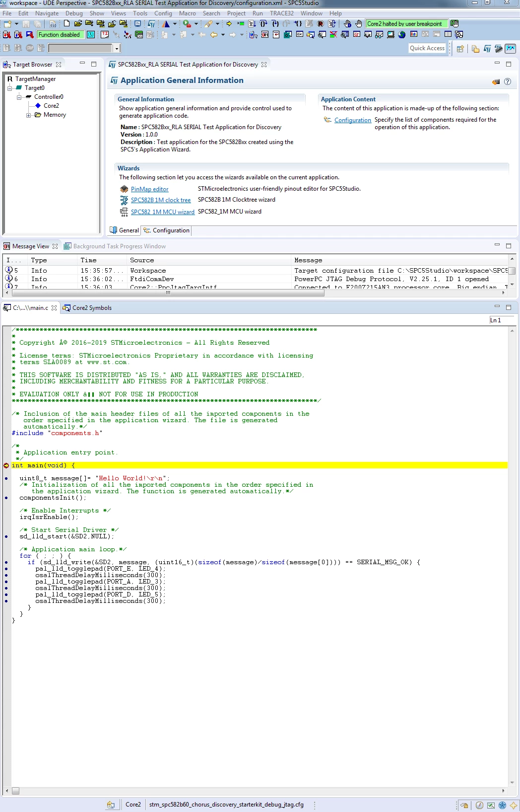Click the brush tool toolbar icon
The width and height of the screenshot is (520, 812).
click(209, 23)
